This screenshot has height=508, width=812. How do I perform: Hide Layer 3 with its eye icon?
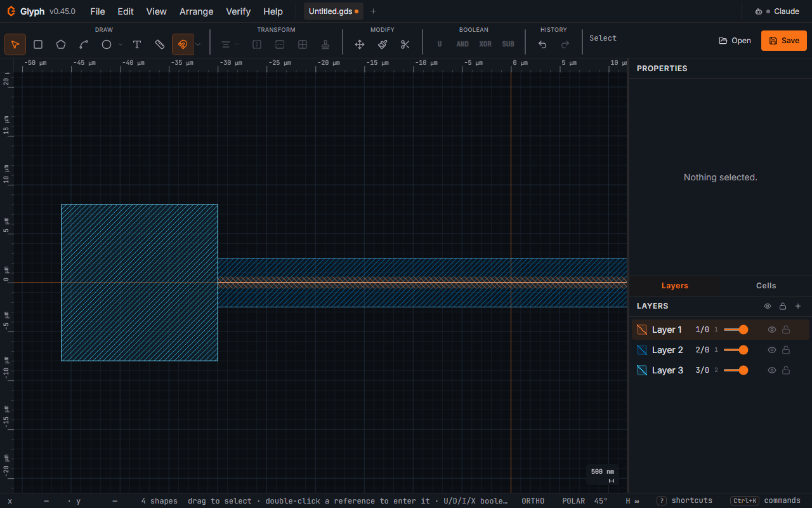tap(772, 370)
